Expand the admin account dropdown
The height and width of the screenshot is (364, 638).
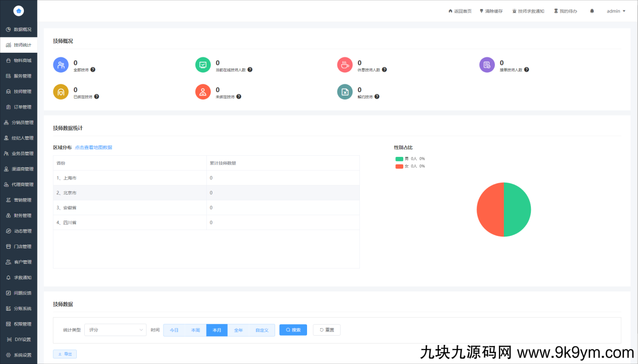616,11
